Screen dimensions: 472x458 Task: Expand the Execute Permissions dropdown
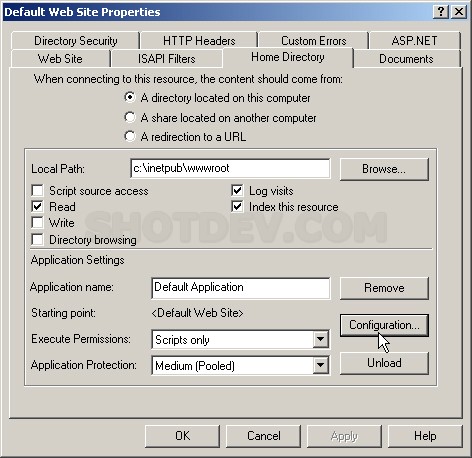pos(321,339)
